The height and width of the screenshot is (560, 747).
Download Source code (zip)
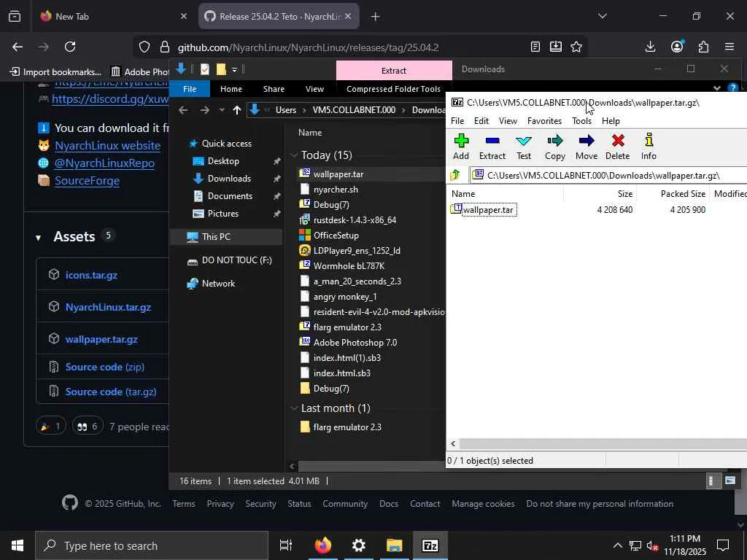tap(105, 367)
